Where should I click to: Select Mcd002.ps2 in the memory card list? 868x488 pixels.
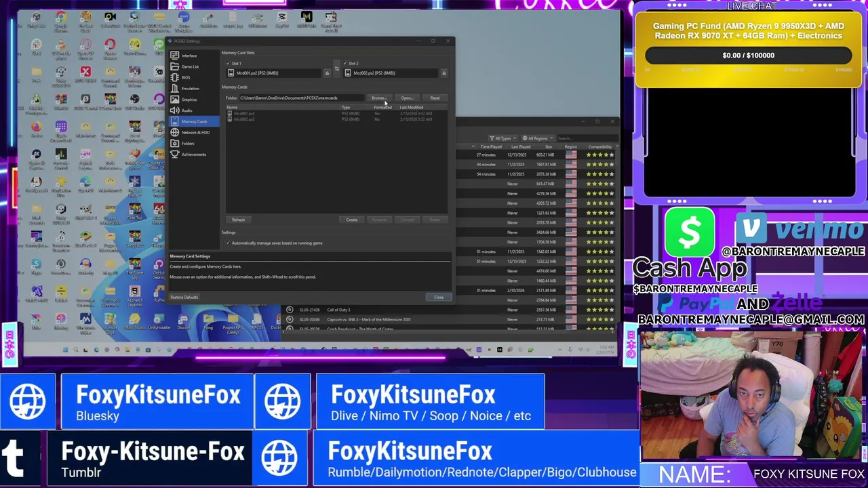pos(336,119)
